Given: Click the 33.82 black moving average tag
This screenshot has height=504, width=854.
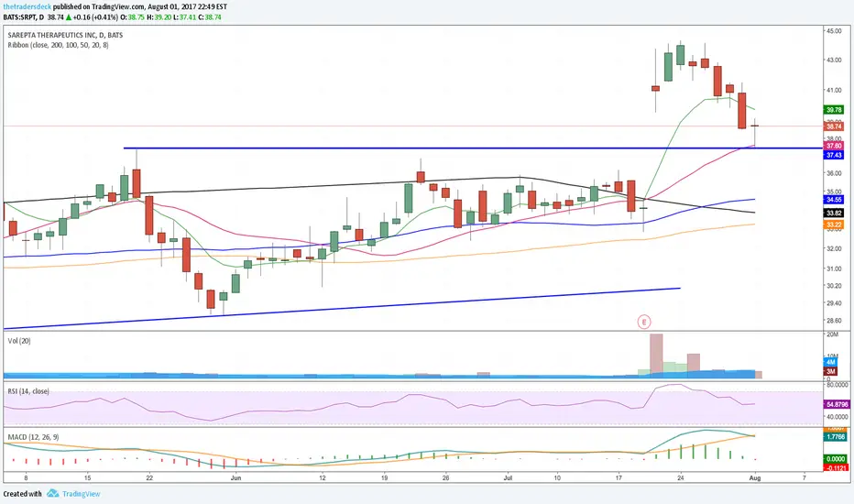Looking at the screenshot, I should [x=834, y=213].
